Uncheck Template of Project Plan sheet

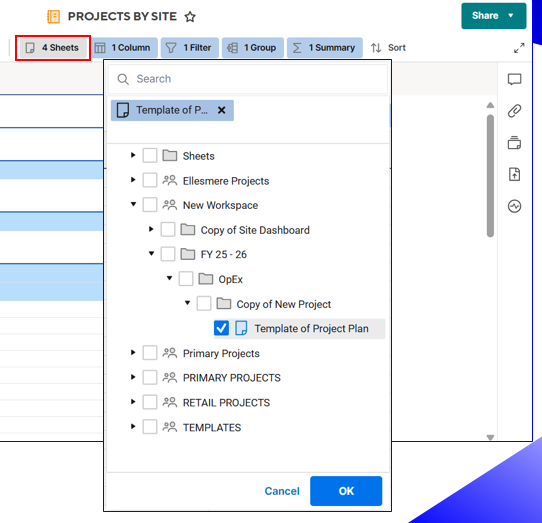click(221, 328)
